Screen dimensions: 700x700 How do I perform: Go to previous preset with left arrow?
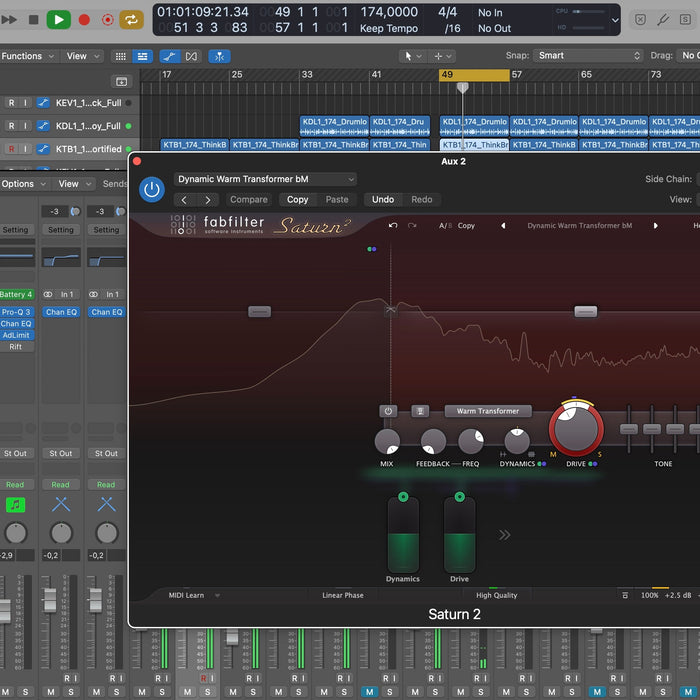click(x=184, y=200)
